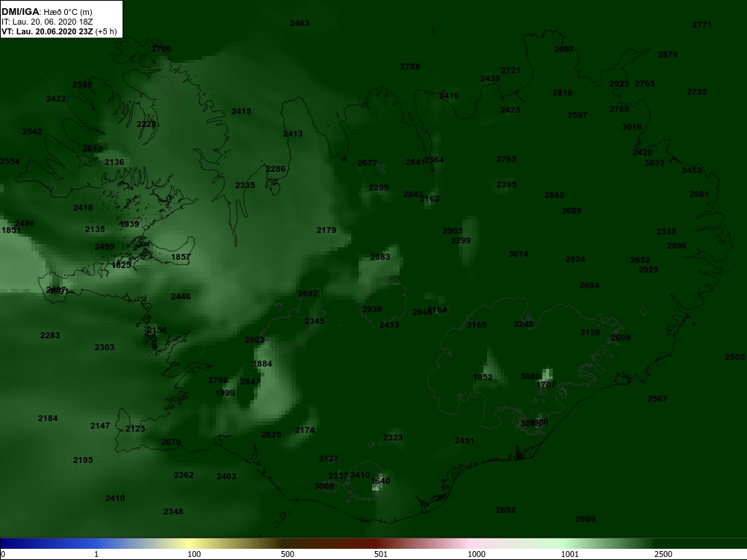Click the map value 2410
Image resolution: width=747 pixels, height=560 pixels.
tap(115, 499)
